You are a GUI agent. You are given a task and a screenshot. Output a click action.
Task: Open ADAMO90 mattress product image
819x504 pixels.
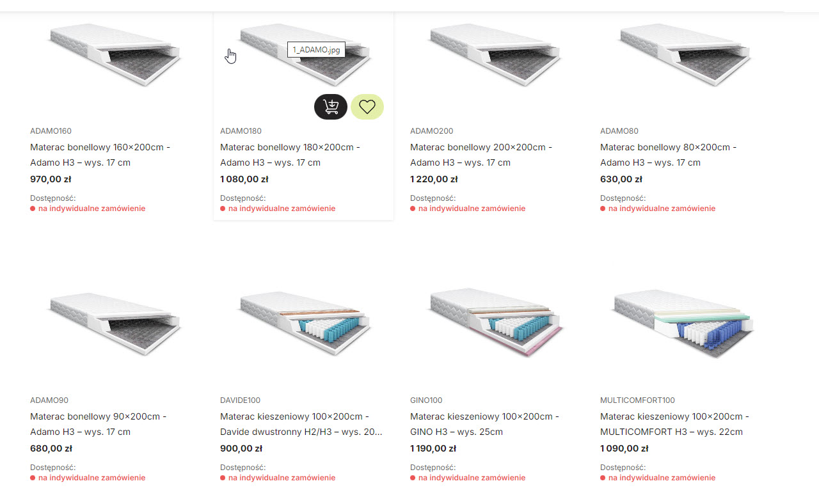click(x=115, y=323)
